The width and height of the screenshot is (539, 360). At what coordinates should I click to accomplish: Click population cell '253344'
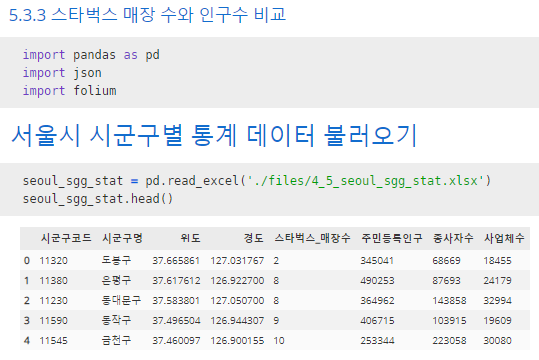click(x=377, y=340)
